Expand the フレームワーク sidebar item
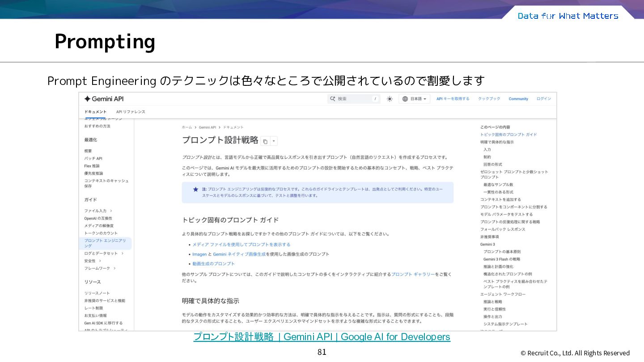 pos(100,268)
